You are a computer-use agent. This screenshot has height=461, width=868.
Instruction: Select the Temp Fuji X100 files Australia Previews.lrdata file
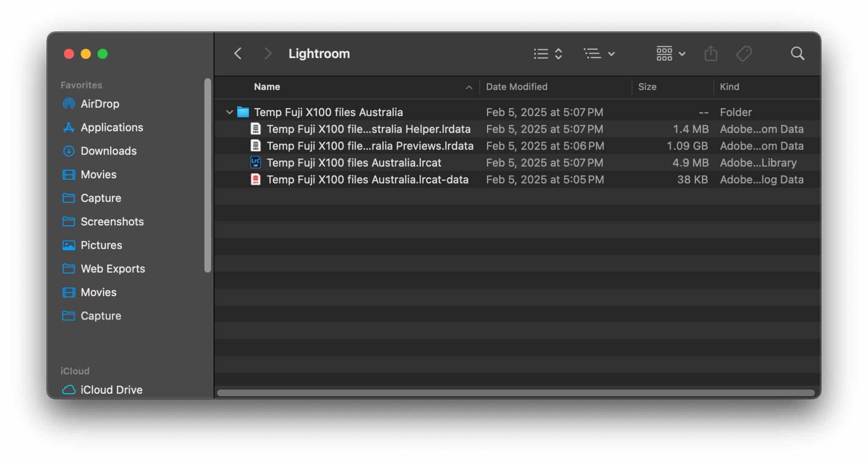370,146
